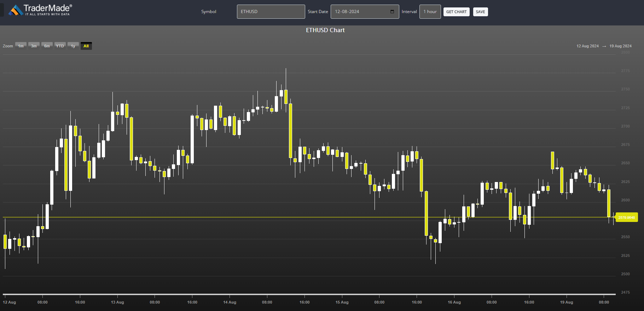Open the Start Date calendar picker icon

[x=392, y=12]
